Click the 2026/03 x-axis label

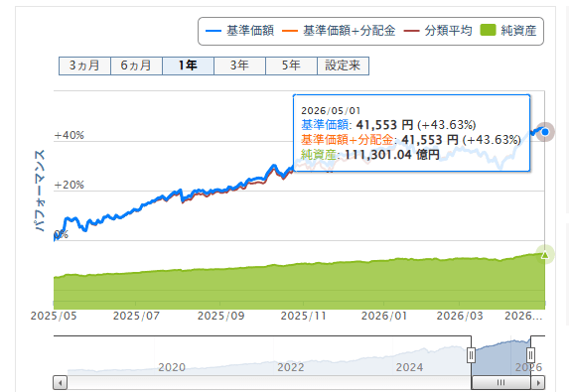(x=460, y=316)
